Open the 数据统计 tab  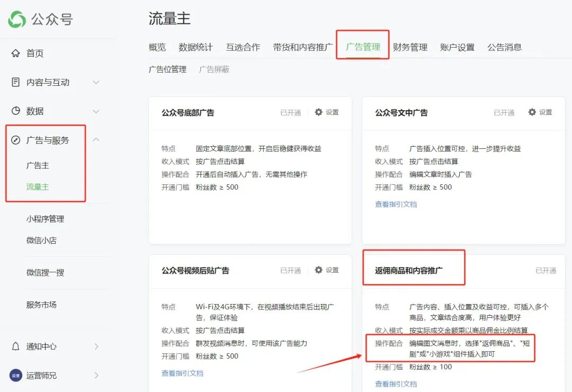pos(195,47)
